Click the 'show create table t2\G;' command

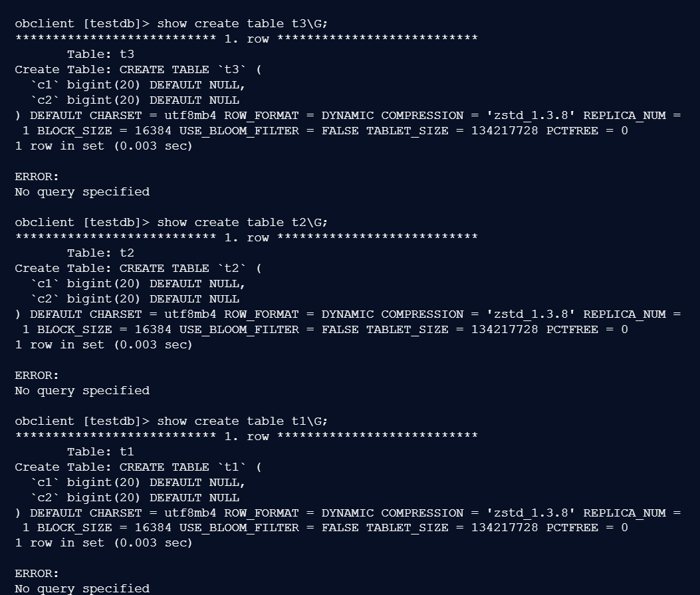point(242,222)
